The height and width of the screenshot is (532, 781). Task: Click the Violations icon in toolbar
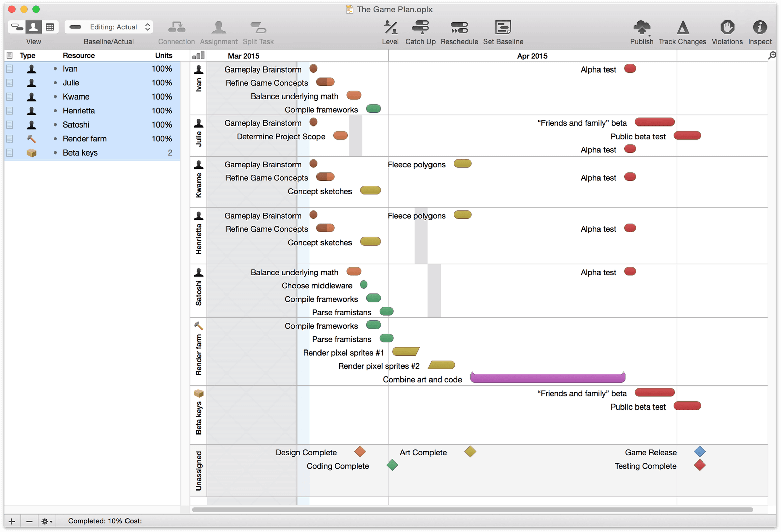click(x=726, y=27)
